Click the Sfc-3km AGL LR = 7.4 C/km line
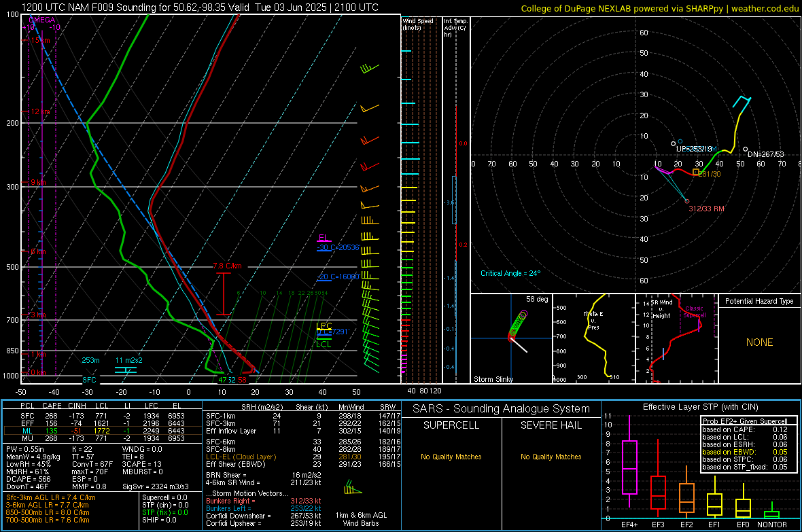 [51, 497]
